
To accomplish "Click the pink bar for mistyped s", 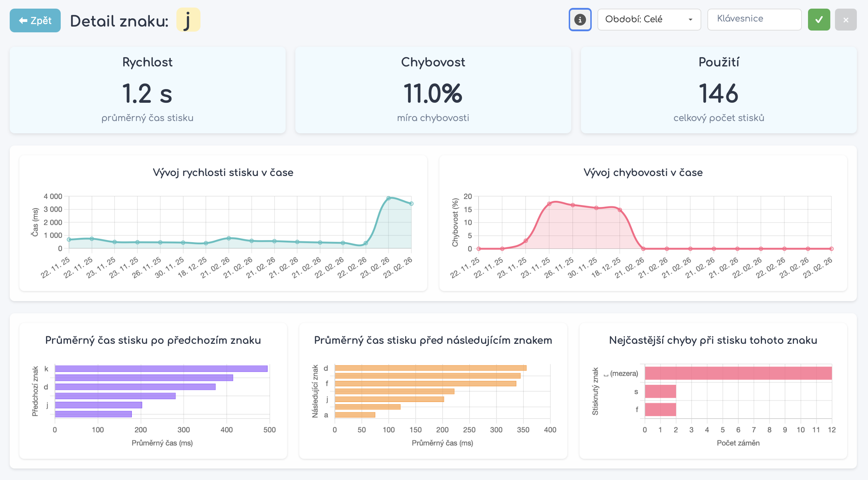I will click(x=660, y=391).
